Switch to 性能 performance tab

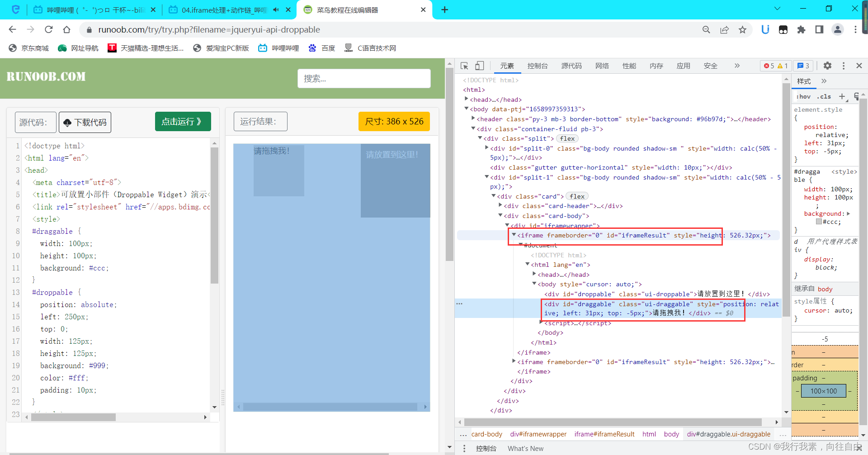click(x=629, y=66)
